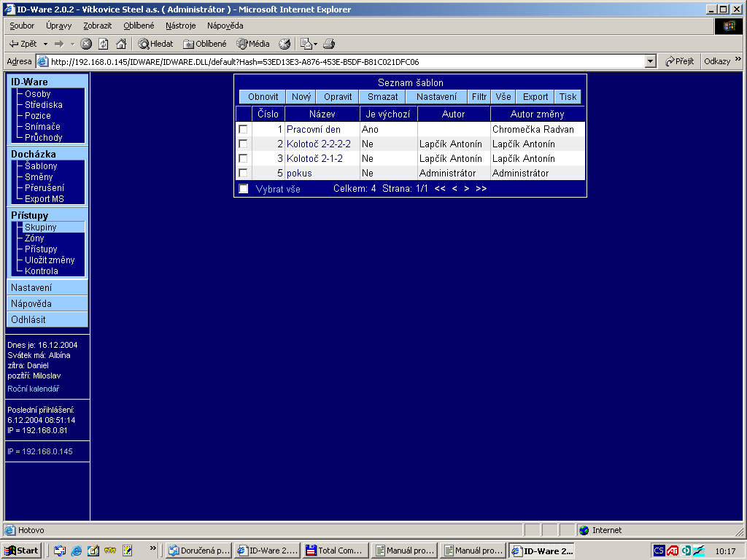The image size is (747, 560).
Task: Click the Vše button
Action: (x=503, y=97)
